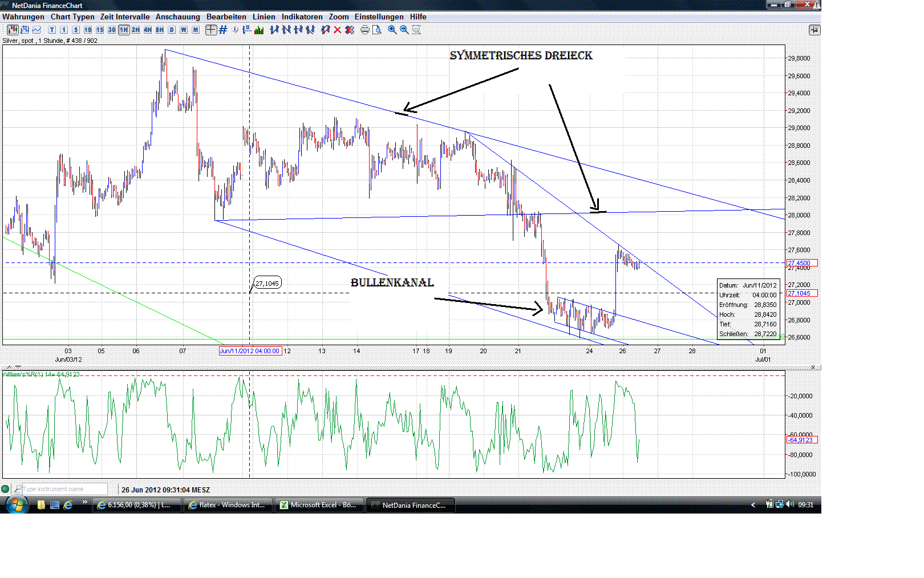Switch to weekly W interval
Image resolution: width=924 pixels, height=578 pixels.
tap(184, 30)
